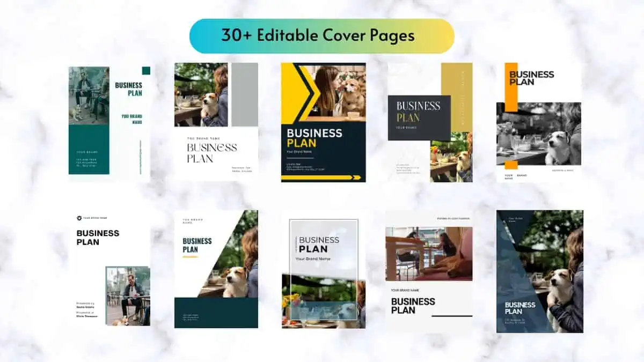Click the small teal square on first cover
The image size is (644, 362).
point(146,71)
